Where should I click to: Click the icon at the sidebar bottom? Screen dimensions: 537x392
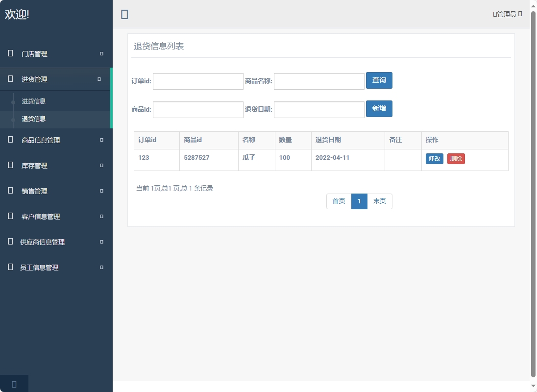coord(14,384)
